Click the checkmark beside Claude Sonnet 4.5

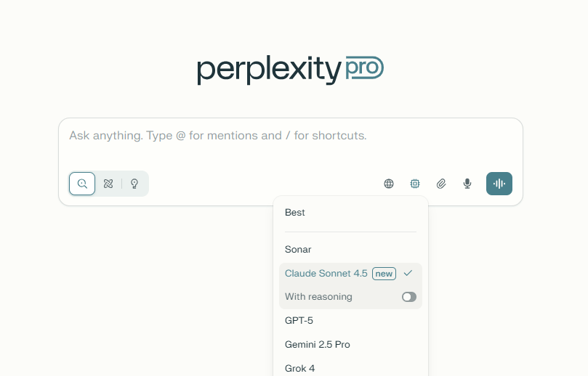(408, 273)
